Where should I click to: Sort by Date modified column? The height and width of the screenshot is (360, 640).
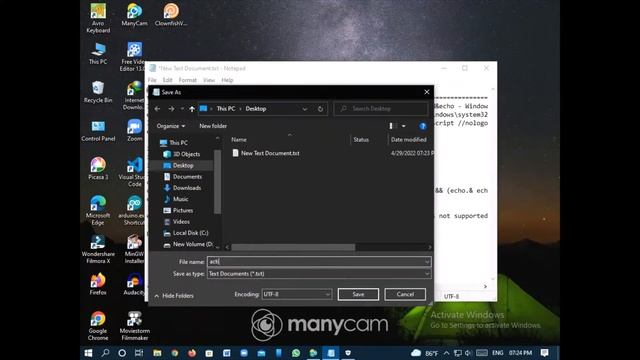coord(409,140)
